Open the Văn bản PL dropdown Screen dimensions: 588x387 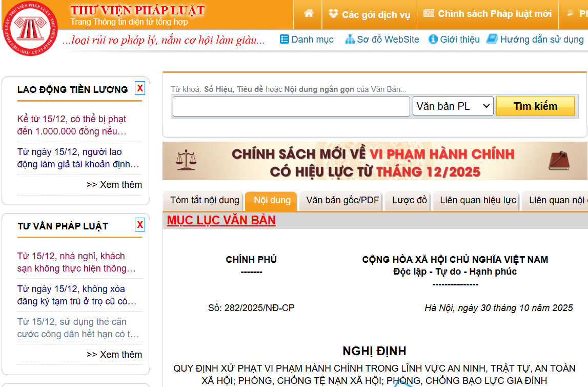(x=453, y=106)
